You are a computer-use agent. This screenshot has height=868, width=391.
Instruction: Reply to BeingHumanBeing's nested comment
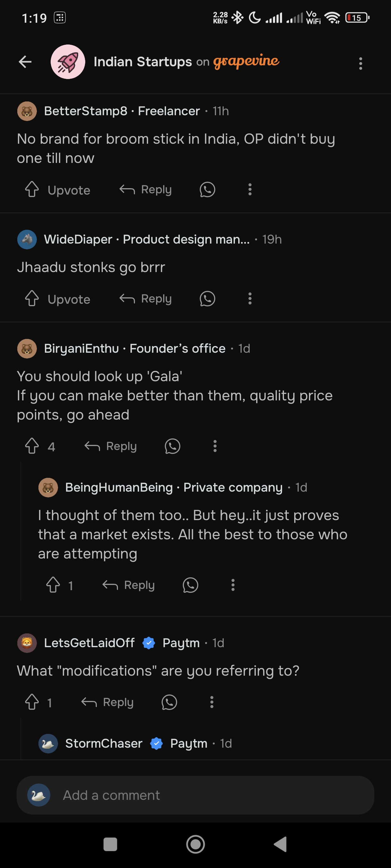coord(129,585)
